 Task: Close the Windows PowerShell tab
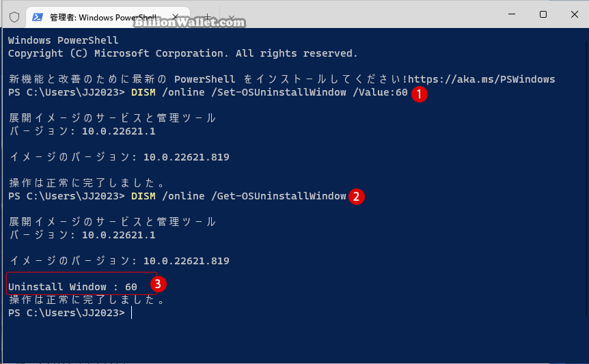[175, 16]
